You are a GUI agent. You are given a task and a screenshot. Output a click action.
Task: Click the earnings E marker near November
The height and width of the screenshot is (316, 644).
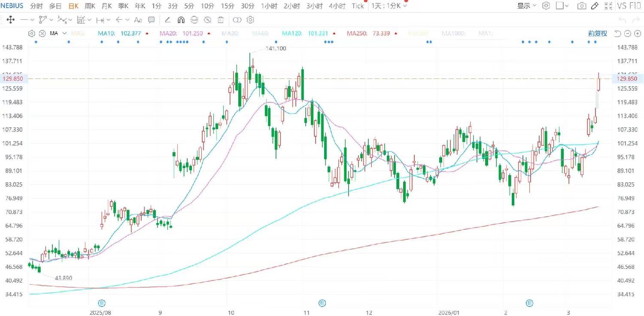(322, 303)
